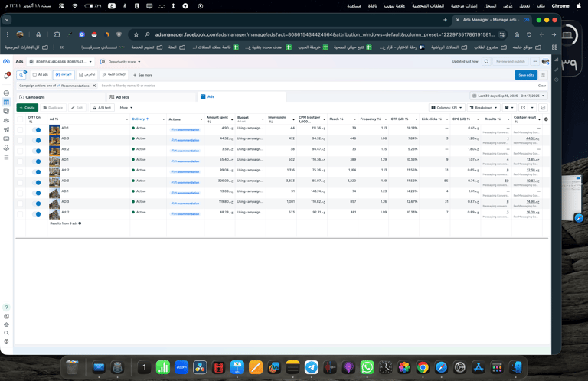Open the Columns: KPI dropdown
This screenshot has height=381, width=588.
[446, 108]
